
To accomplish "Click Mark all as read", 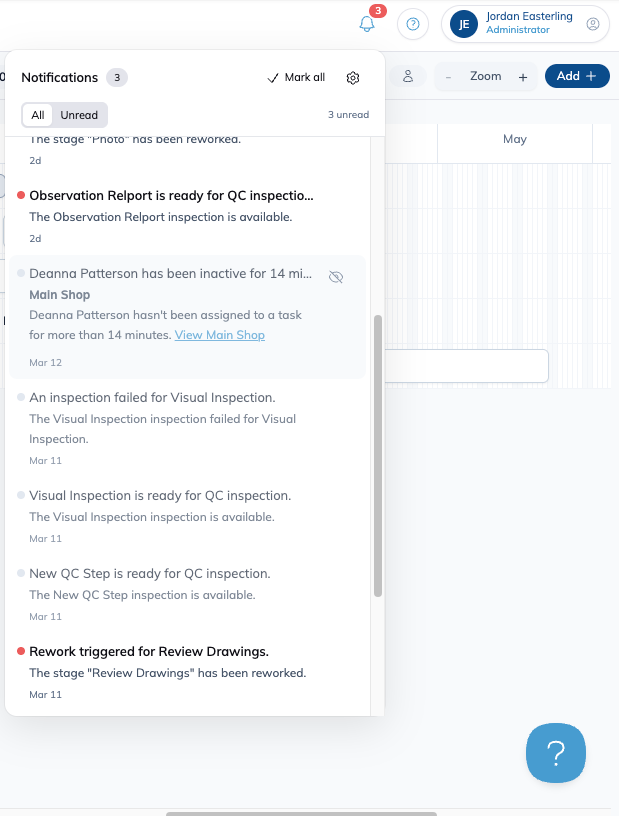I will pos(296,78).
